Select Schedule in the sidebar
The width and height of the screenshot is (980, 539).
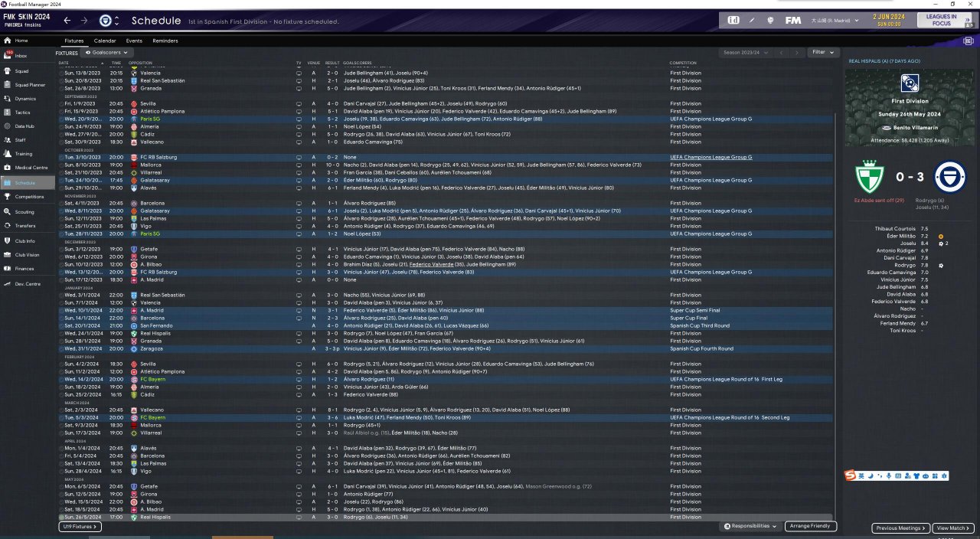[28, 183]
